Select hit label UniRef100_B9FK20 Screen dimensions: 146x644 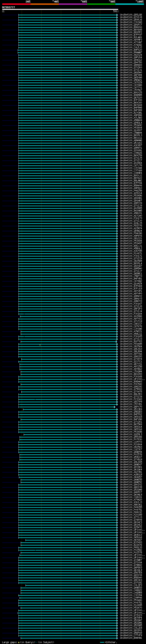tap(131, 50)
